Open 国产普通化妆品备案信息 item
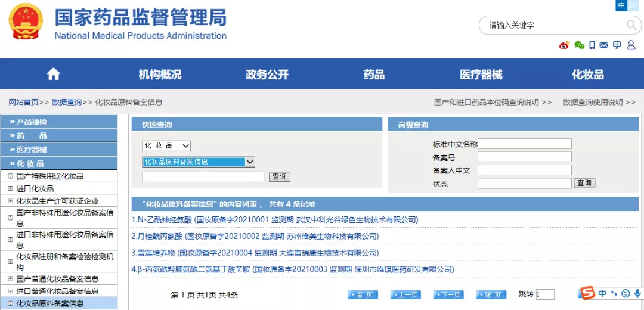Screen dimensions: 644x310 click(x=58, y=279)
